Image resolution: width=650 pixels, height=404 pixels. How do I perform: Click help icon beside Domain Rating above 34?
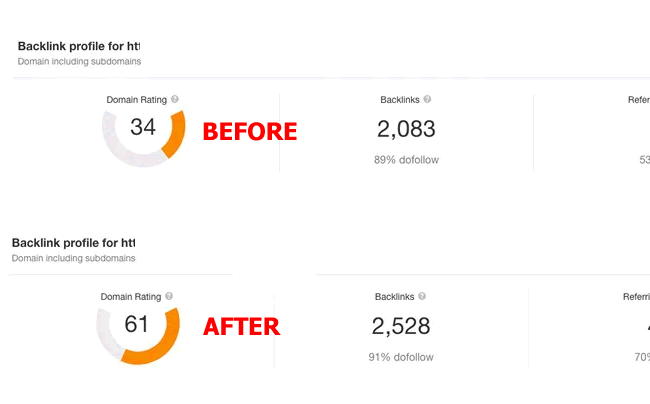[175, 100]
